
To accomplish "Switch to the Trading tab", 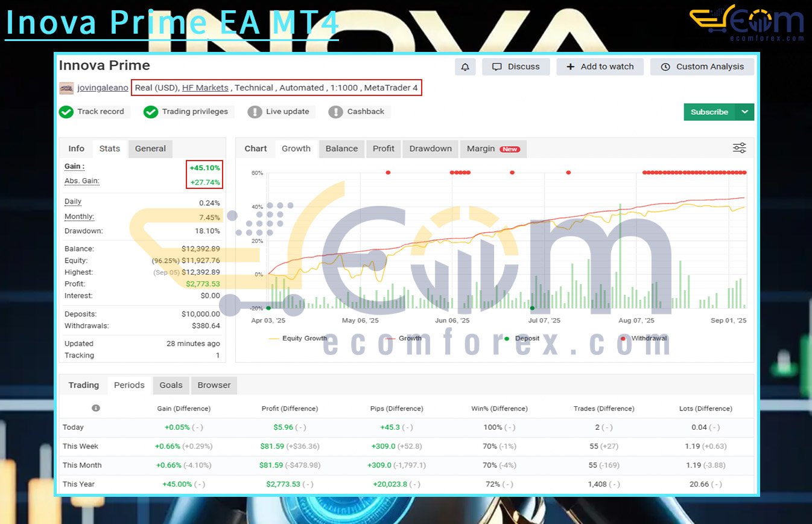I will (x=84, y=385).
